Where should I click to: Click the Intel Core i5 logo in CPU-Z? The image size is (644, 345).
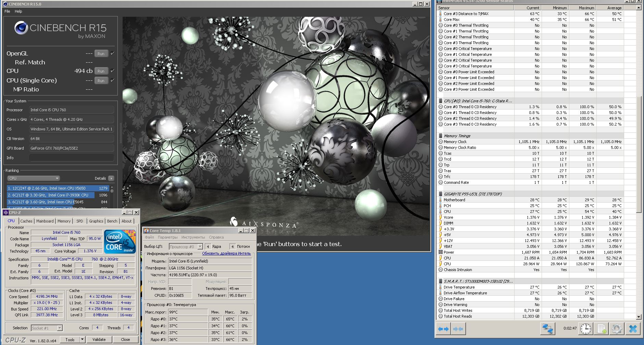120,242
